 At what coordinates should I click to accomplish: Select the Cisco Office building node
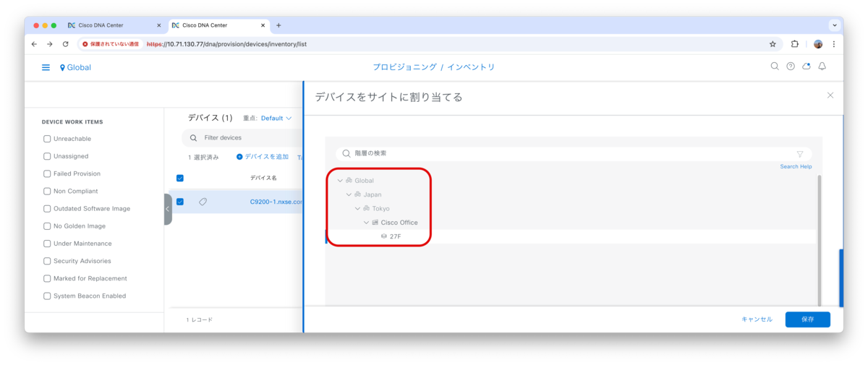(399, 223)
